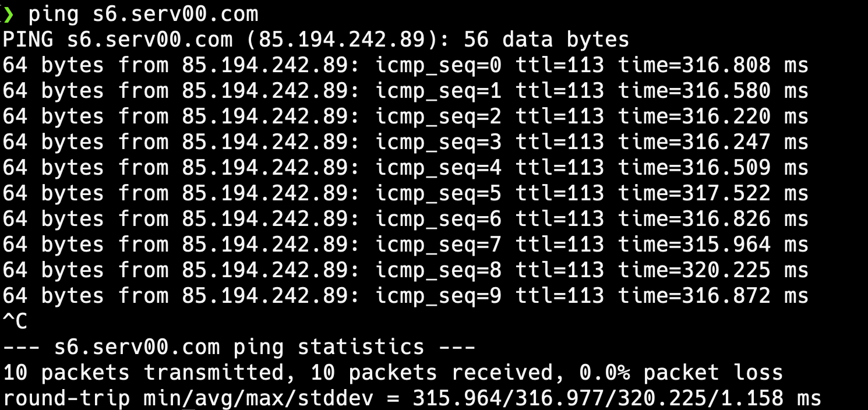Click the "56 data bytes" text
Viewport: 868px width, 410px height.
click(546, 39)
